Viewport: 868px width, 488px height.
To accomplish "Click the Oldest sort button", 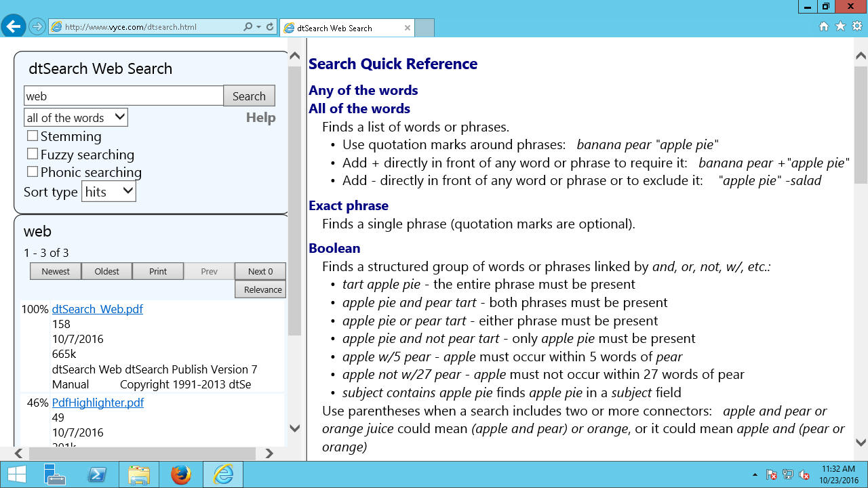I will click(x=107, y=271).
